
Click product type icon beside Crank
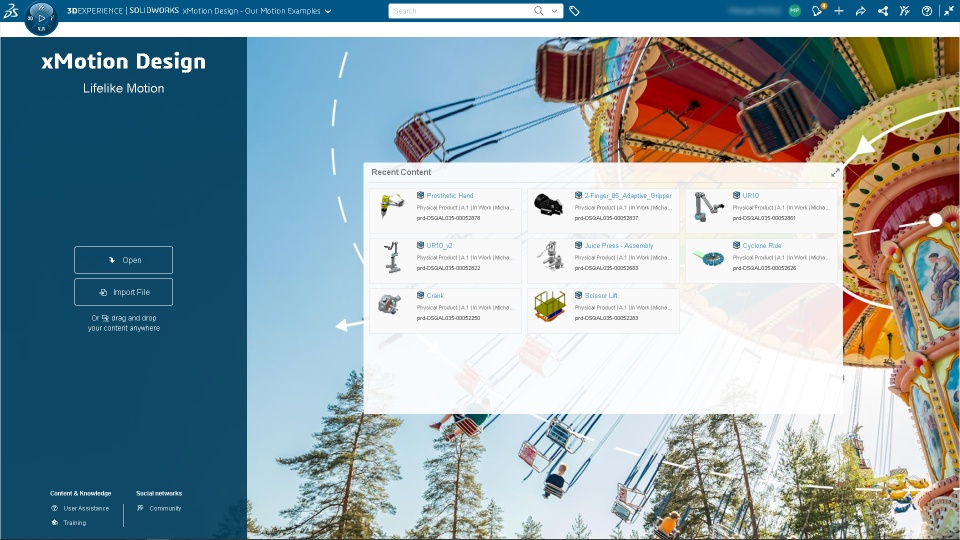[x=420, y=295]
